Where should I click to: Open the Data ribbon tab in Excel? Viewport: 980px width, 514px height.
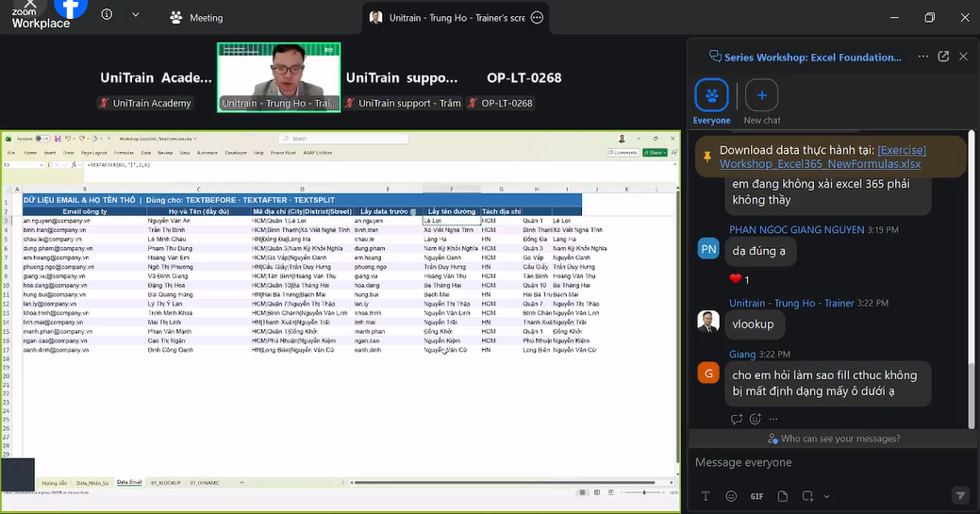[145, 153]
